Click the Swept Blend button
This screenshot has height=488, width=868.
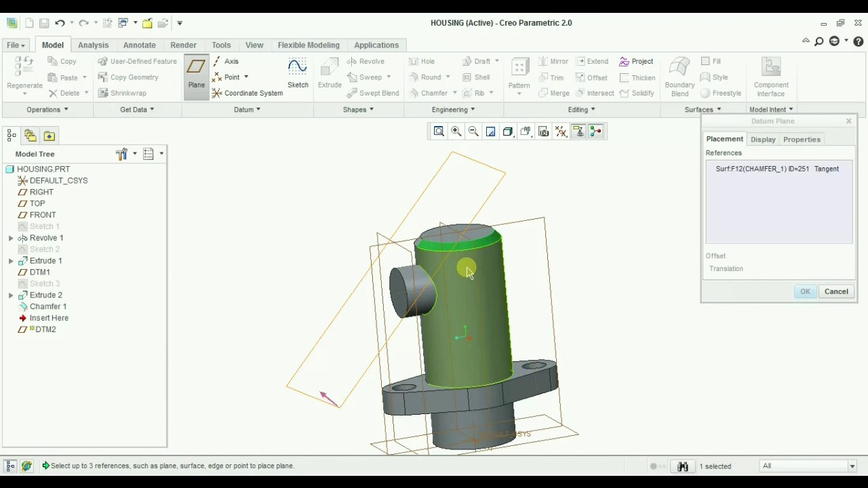373,93
